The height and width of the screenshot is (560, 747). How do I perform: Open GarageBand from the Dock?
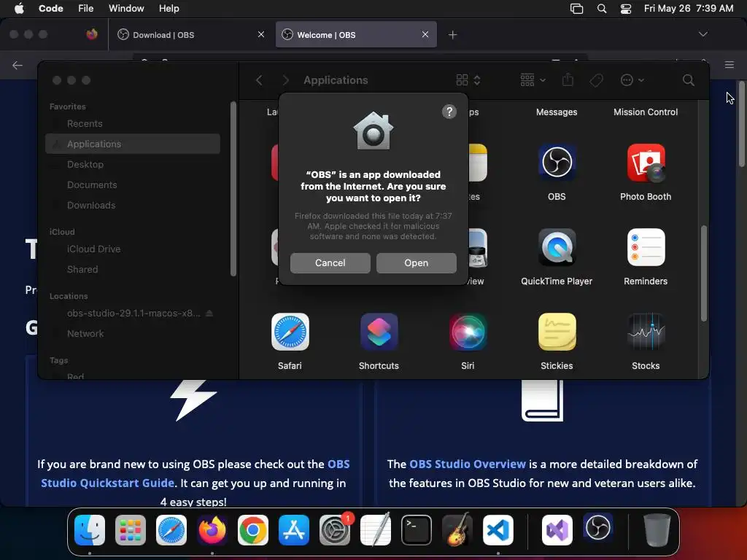tap(457, 530)
